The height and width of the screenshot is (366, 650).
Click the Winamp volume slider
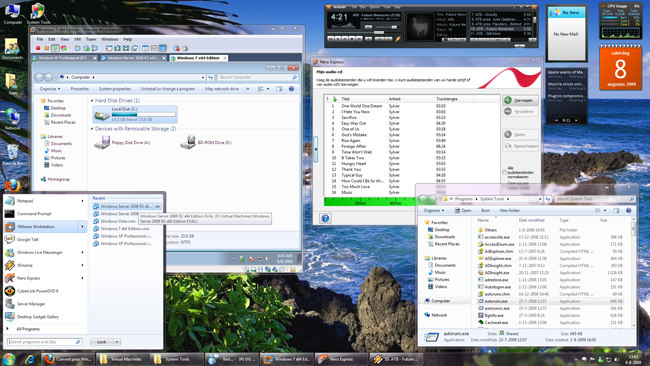coord(388,27)
